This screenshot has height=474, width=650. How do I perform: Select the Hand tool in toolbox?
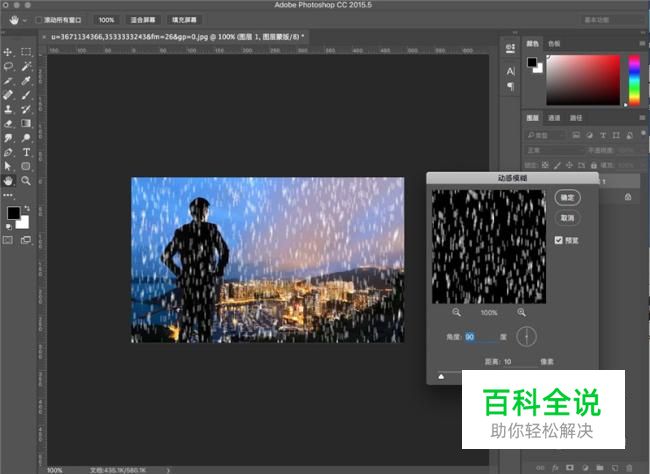click(x=8, y=181)
